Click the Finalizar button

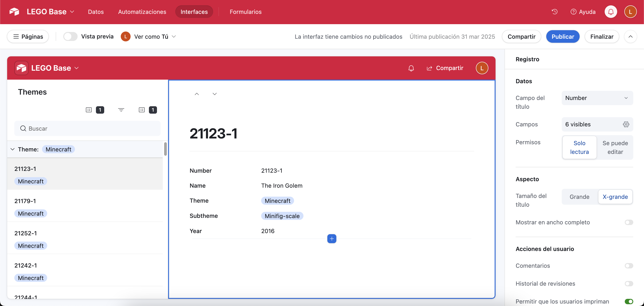click(602, 37)
